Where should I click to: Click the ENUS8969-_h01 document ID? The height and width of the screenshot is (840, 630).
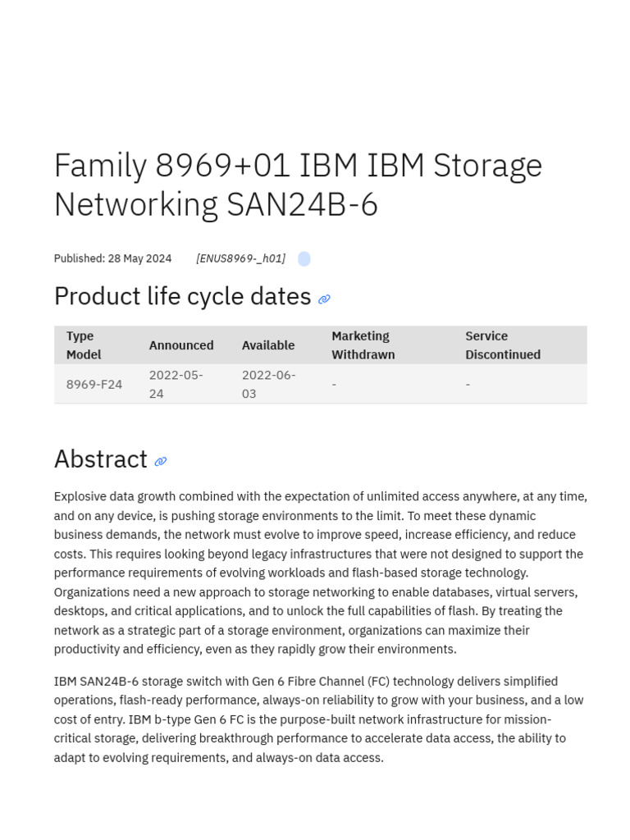pyautogui.click(x=240, y=258)
